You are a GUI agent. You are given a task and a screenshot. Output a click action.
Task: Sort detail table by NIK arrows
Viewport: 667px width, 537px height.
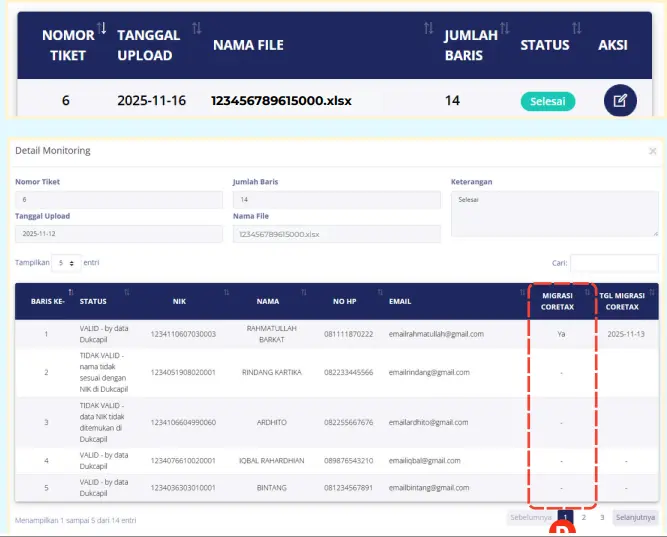click(x=226, y=292)
